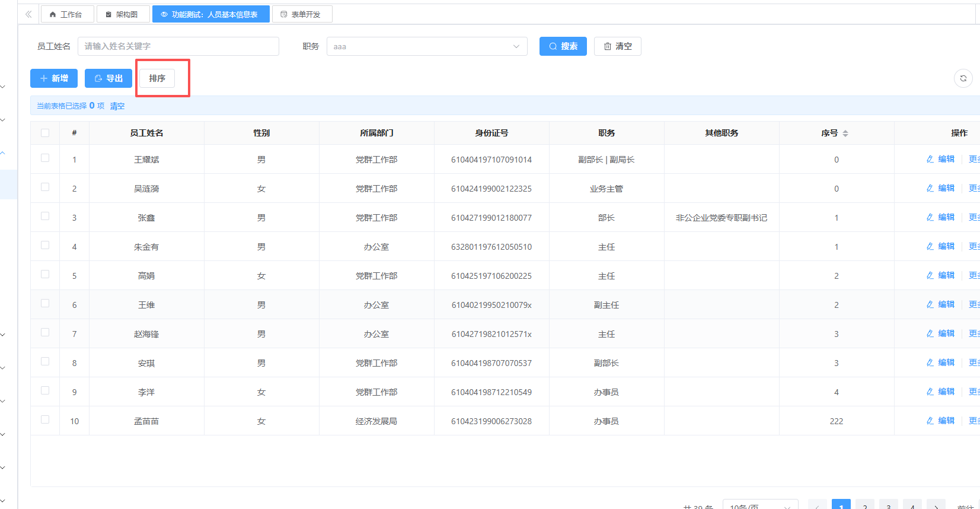980x509 pixels.
Task: Go to next page arrow
Action: [x=936, y=505]
